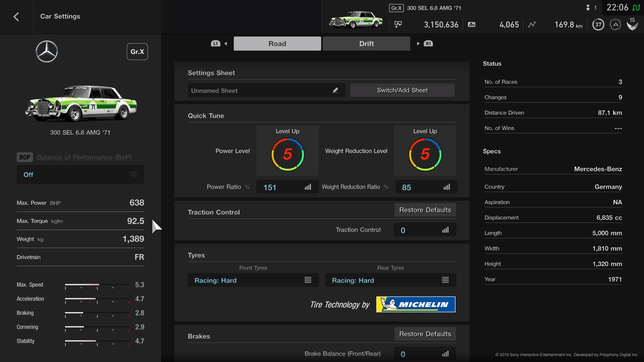Click the car thumbnail in top bar

click(356, 19)
